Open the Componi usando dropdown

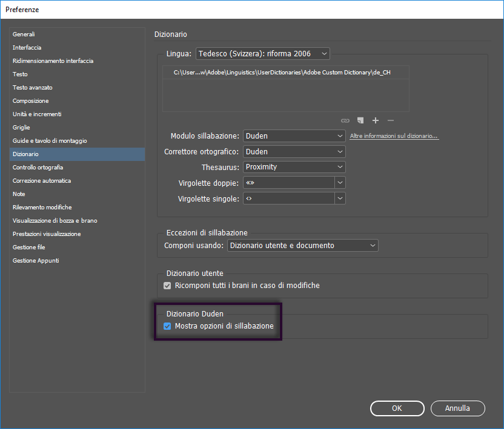click(x=303, y=246)
